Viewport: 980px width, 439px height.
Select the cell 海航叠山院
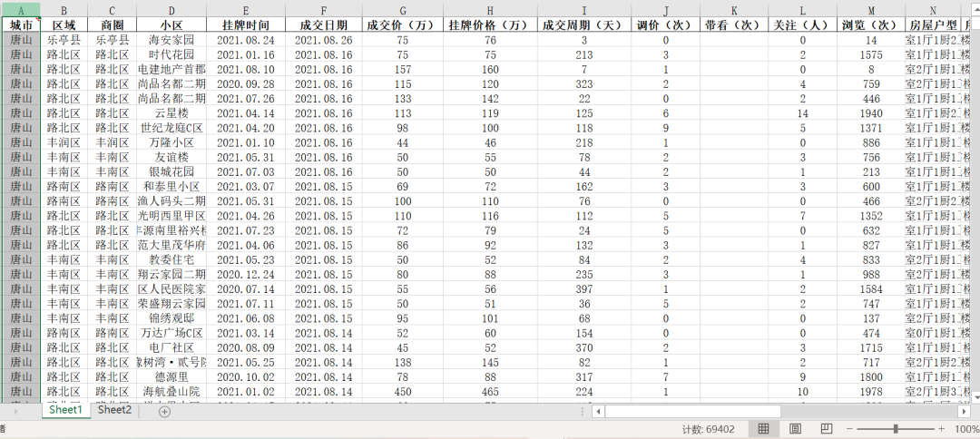(x=171, y=392)
